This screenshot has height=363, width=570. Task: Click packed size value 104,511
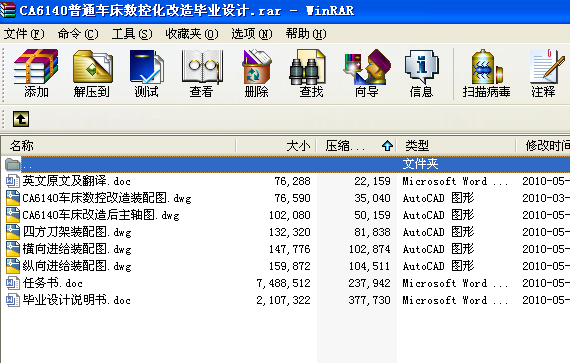pos(369,266)
